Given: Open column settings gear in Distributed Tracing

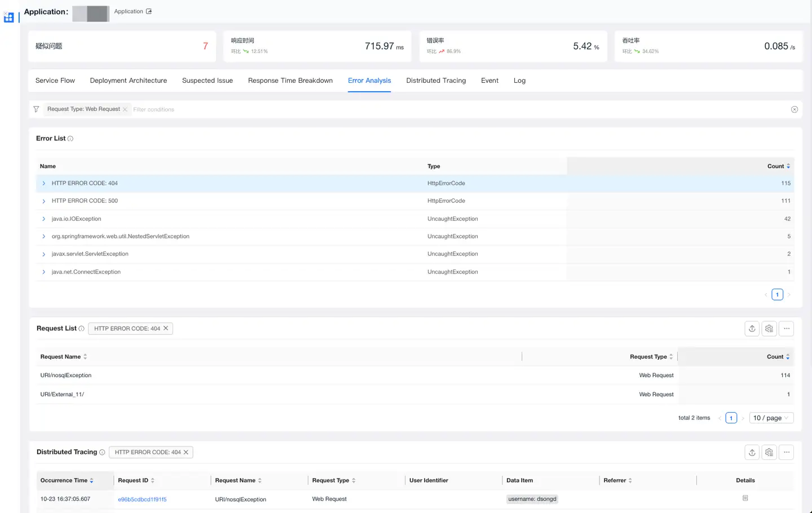Looking at the screenshot, I should click(x=769, y=452).
